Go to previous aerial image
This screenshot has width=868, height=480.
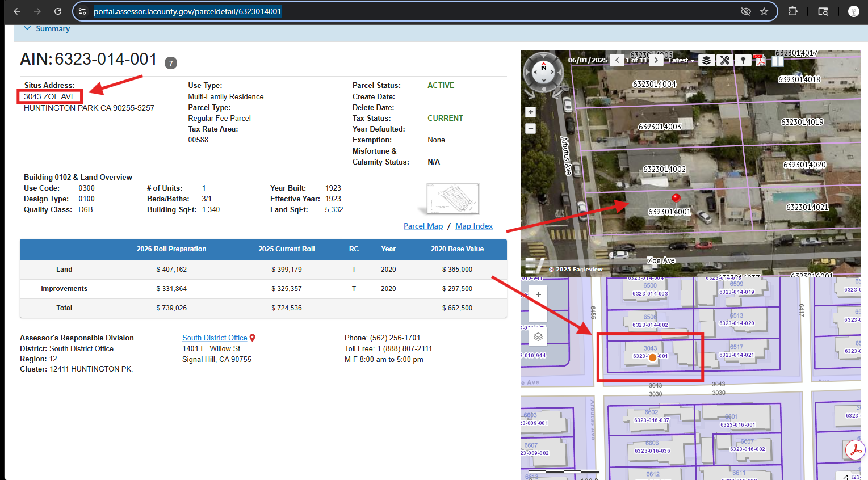[618, 60]
